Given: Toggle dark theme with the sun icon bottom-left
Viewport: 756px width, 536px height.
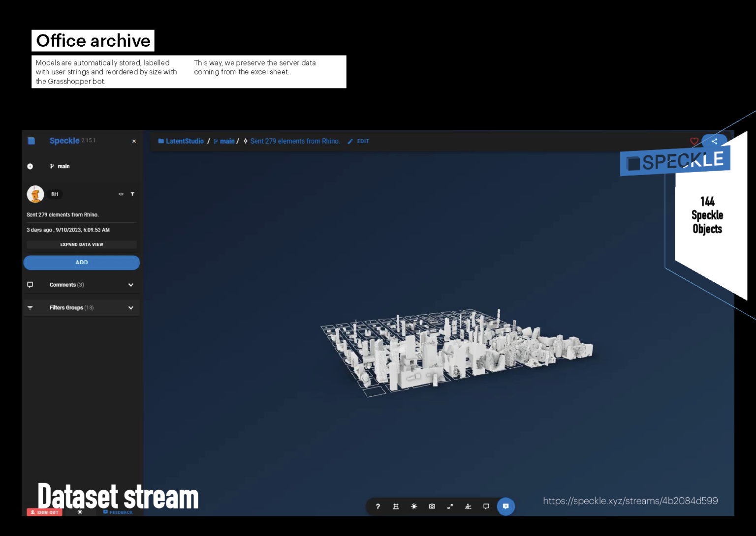Looking at the screenshot, I should pos(79,512).
